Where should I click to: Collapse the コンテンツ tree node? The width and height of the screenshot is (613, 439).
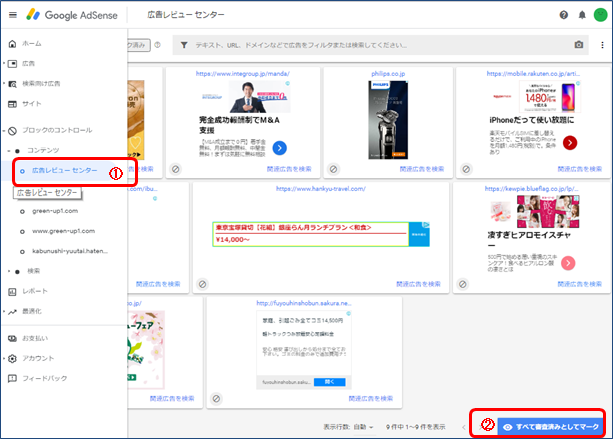pyautogui.click(x=9, y=151)
